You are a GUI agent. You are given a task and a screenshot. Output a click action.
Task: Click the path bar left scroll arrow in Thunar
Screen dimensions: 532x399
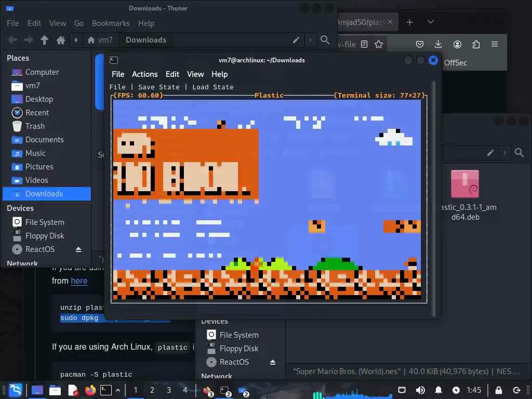(x=76, y=40)
